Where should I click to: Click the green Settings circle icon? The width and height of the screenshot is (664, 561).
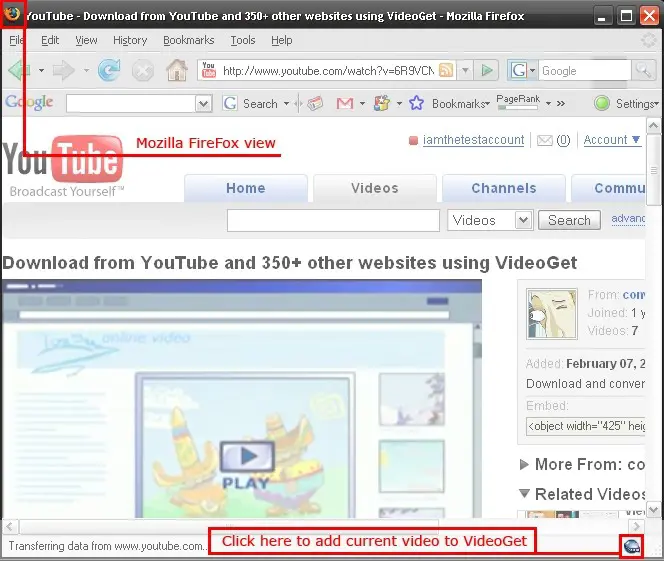click(602, 103)
